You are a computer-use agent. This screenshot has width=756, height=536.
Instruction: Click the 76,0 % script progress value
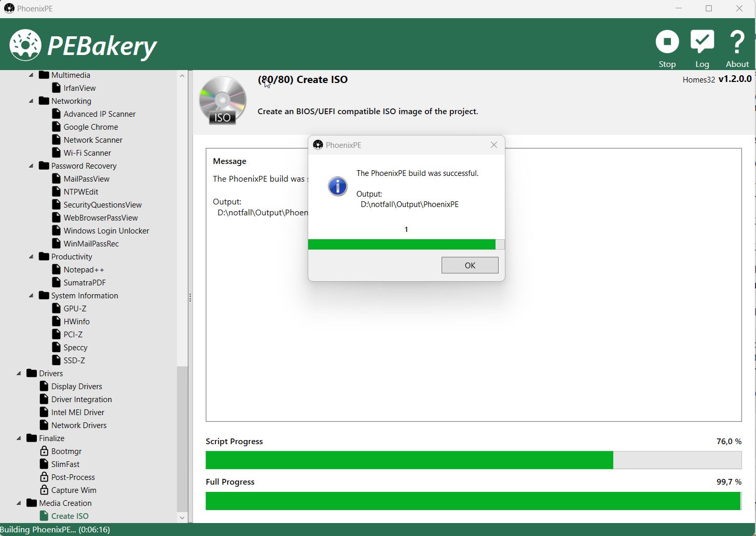coord(729,441)
